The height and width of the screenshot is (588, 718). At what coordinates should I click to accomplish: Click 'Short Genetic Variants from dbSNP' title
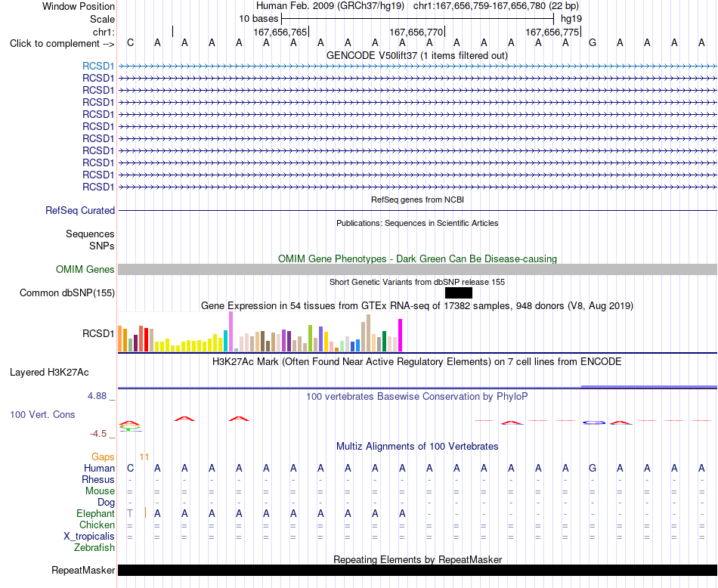click(x=417, y=282)
